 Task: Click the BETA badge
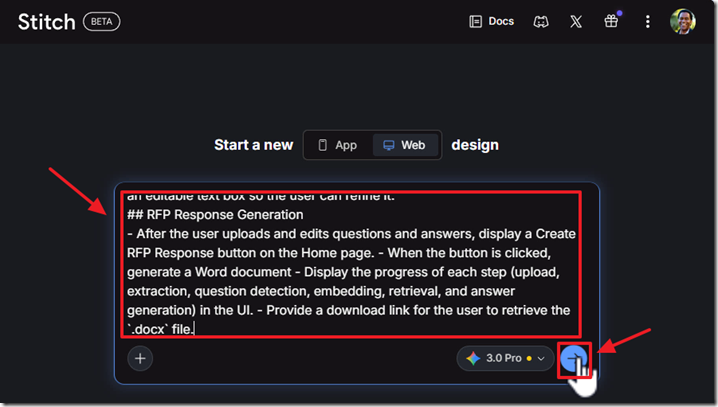pos(101,21)
